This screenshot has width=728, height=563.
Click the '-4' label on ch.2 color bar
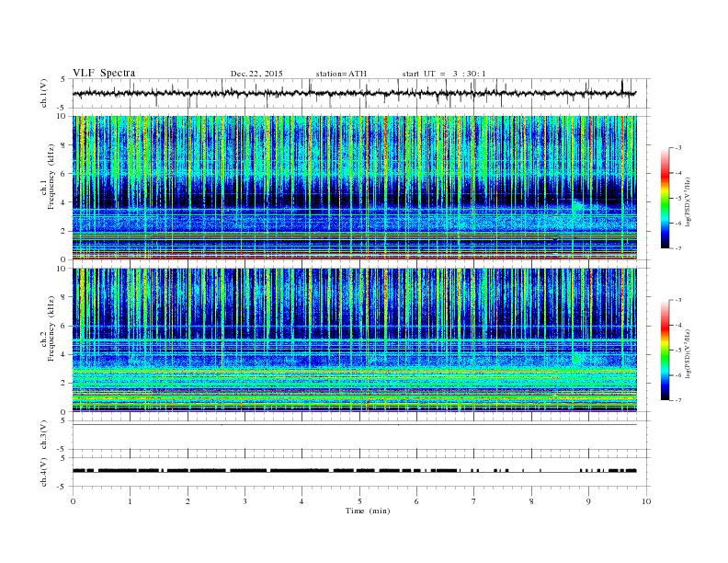pyautogui.click(x=678, y=325)
